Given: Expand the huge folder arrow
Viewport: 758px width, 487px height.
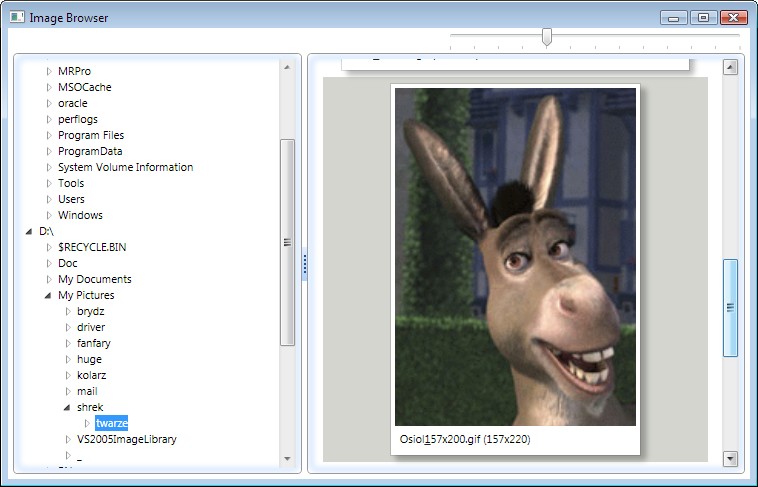Looking at the screenshot, I should point(68,359).
